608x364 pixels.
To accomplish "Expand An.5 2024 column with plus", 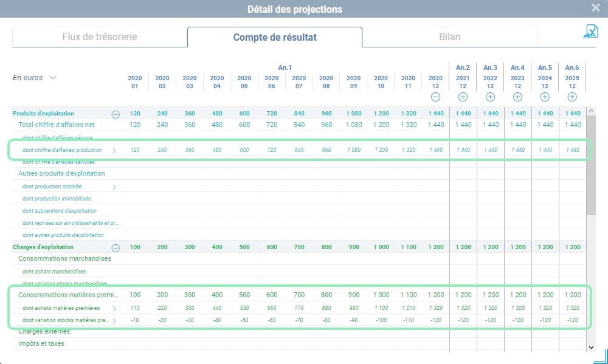I will 545,97.
